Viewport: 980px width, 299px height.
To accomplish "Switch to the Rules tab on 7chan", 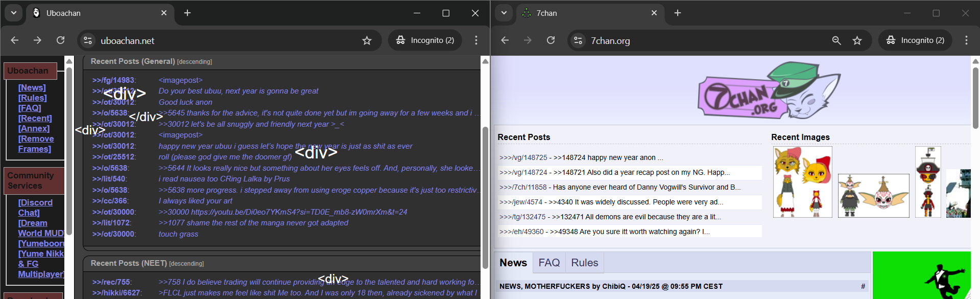I will 584,263.
